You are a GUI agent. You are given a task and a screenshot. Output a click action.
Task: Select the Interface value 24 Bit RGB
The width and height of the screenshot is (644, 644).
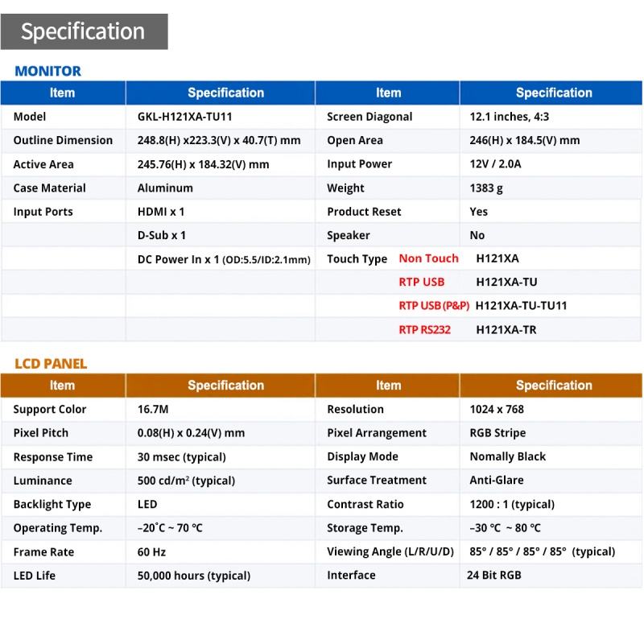[494, 575]
